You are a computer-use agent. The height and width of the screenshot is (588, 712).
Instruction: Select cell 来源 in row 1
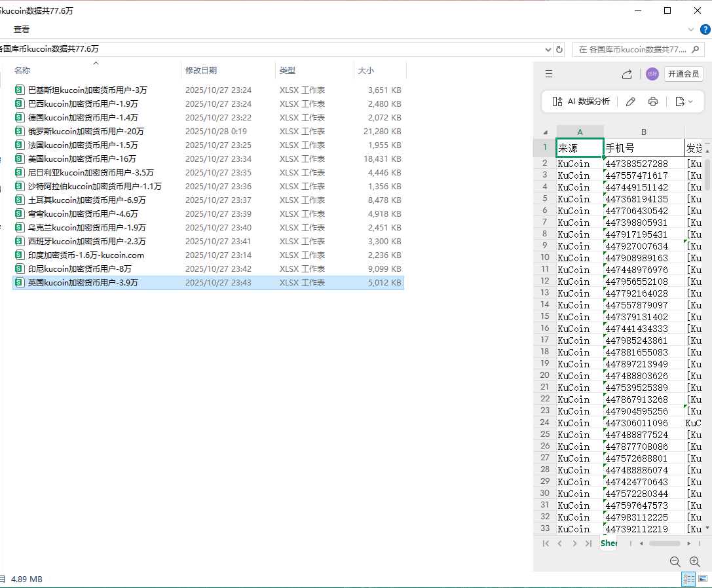coord(580,148)
